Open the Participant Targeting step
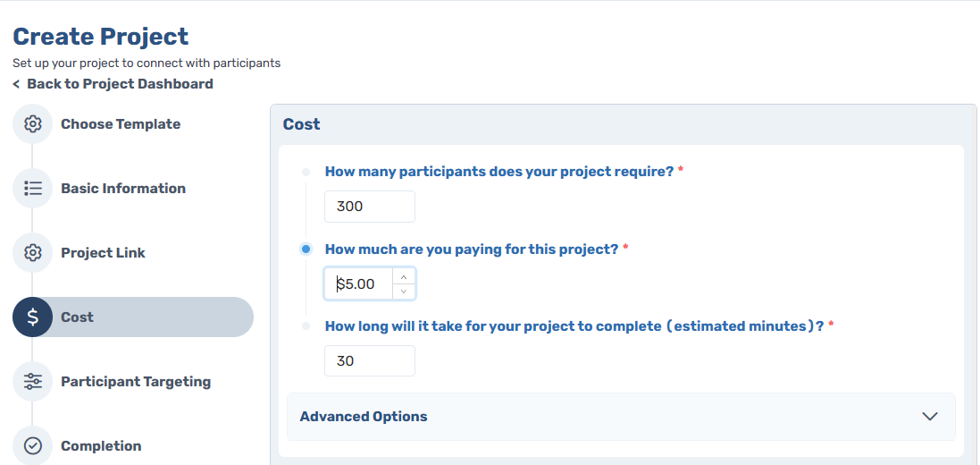This screenshot has width=980, height=465. (x=136, y=382)
